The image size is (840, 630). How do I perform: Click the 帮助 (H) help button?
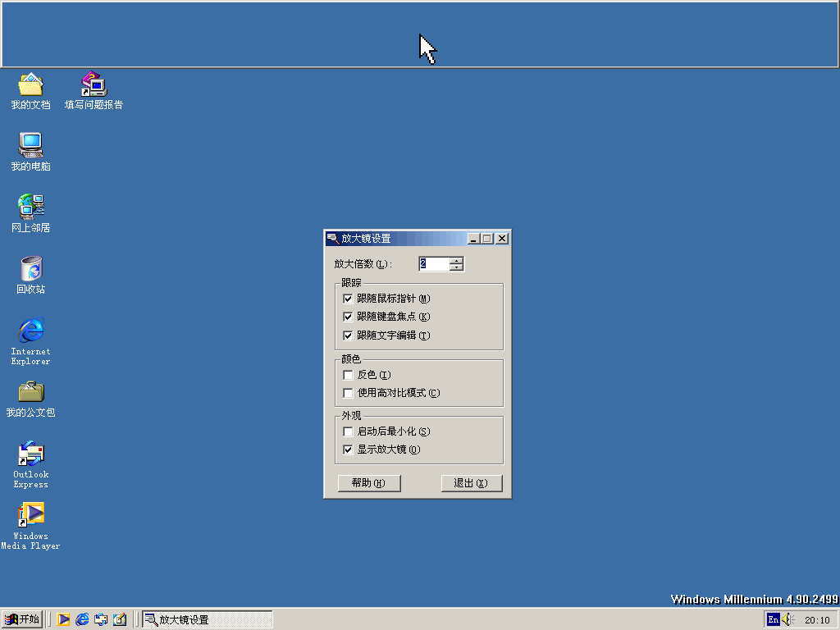[x=369, y=483]
